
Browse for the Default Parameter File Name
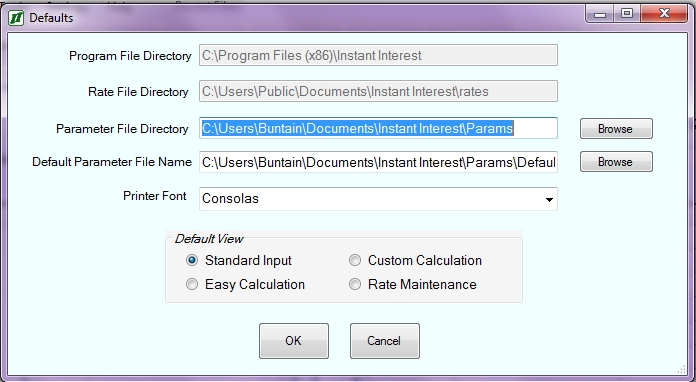tap(616, 162)
